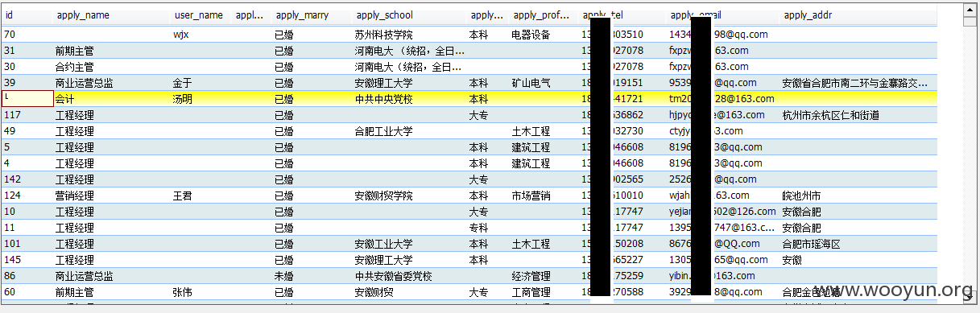Select '前期主管' in row id 31
980x313 pixels.
coord(75,51)
